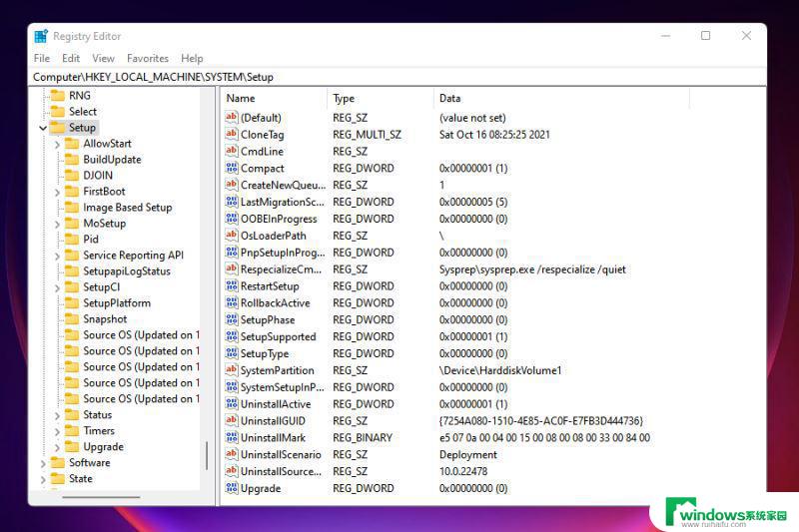Viewport: 799px width, 532px height.
Task: Select the SetupSupported value name
Action: tap(279, 336)
